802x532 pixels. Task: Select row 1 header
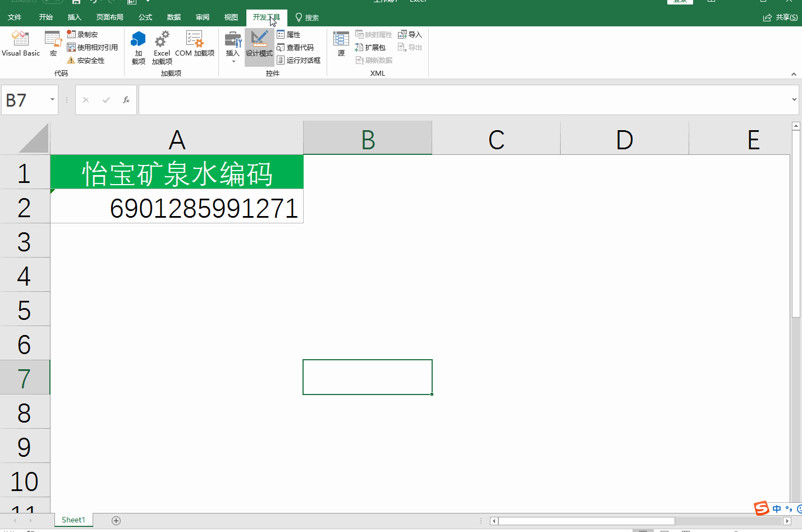point(25,172)
